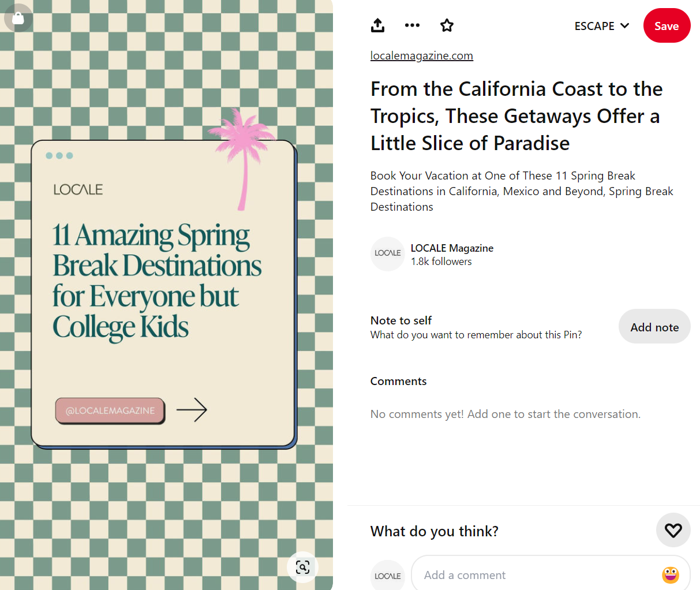The height and width of the screenshot is (590, 700).
Task: Click LOCALE Magazine profile avatar
Action: coord(388,253)
